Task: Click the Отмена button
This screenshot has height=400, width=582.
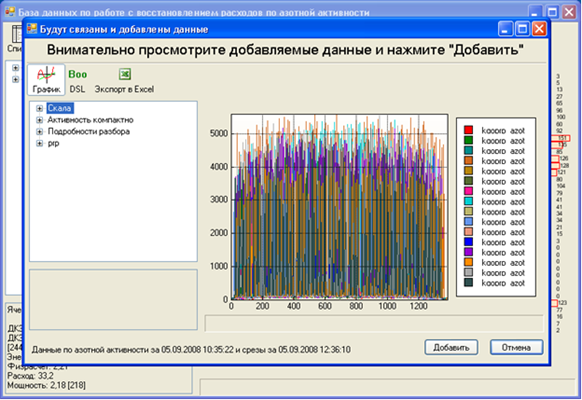Action: 516,347
